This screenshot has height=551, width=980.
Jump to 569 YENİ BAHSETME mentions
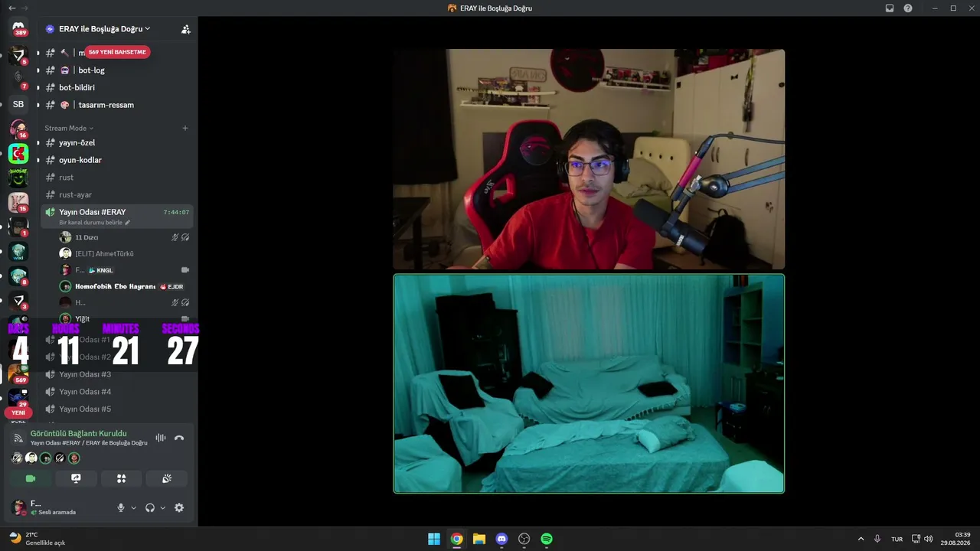tap(117, 52)
